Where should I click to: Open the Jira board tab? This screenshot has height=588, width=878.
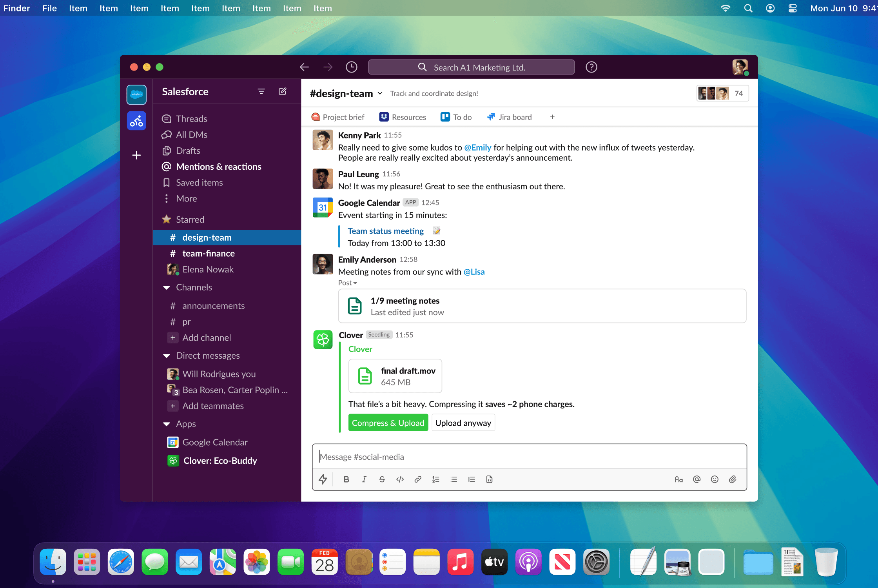tap(509, 117)
